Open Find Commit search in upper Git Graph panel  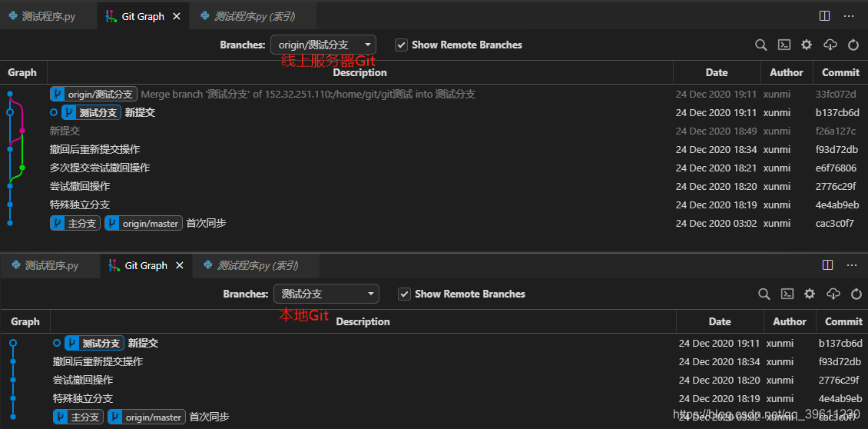coord(761,45)
